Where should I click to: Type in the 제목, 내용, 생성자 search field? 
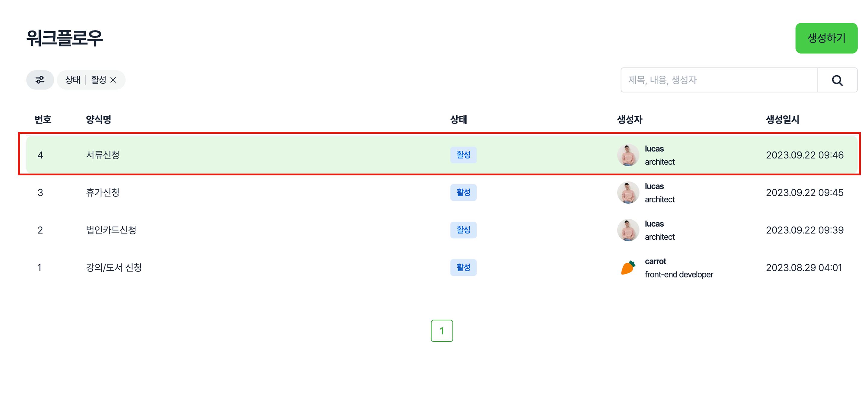tap(719, 80)
